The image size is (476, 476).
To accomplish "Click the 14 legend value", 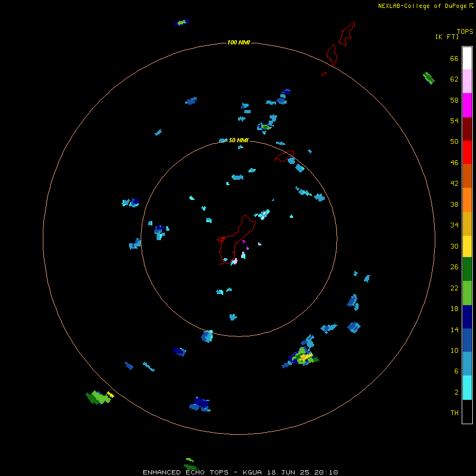I will tap(454, 329).
